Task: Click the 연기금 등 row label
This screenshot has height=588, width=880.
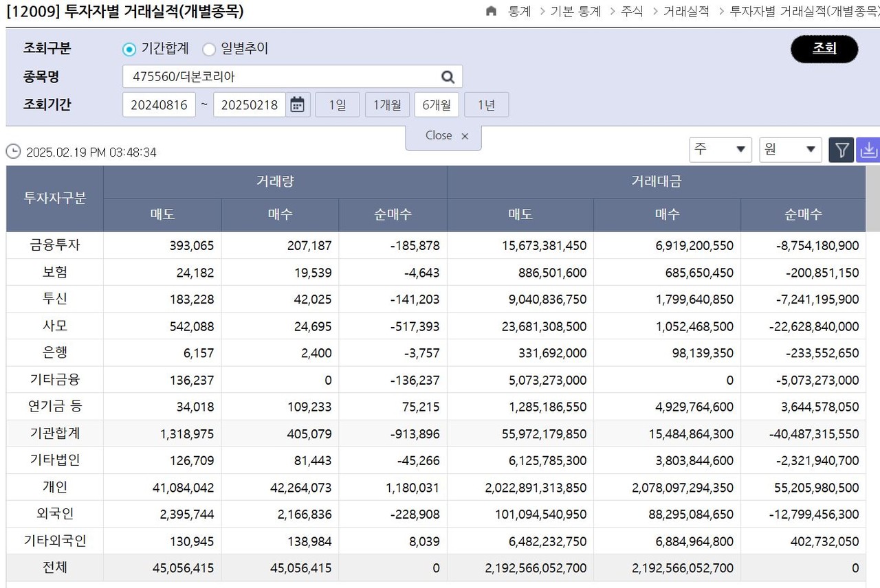Action: 55,406
